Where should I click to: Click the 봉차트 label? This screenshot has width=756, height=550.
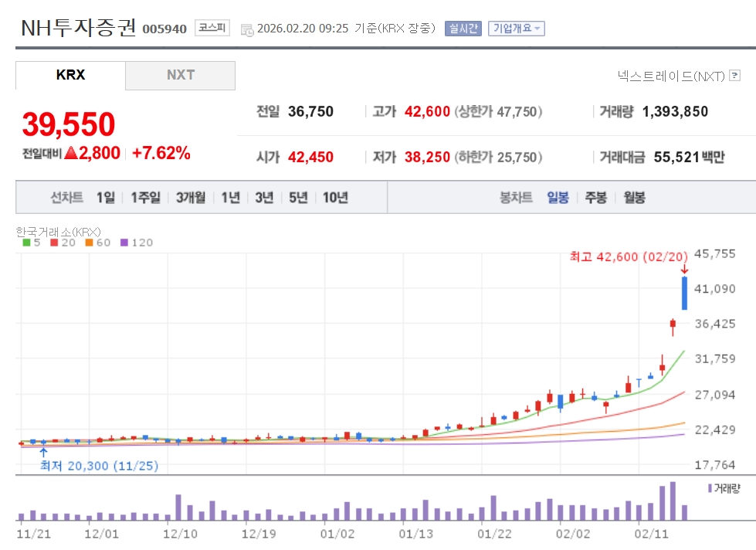[x=516, y=197]
